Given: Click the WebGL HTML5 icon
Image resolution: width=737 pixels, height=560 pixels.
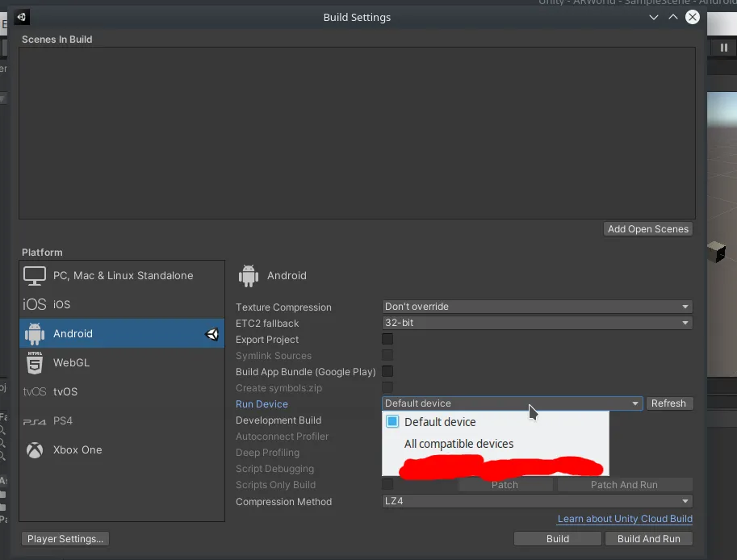Looking at the screenshot, I should pyautogui.click(x=35, y=362).
